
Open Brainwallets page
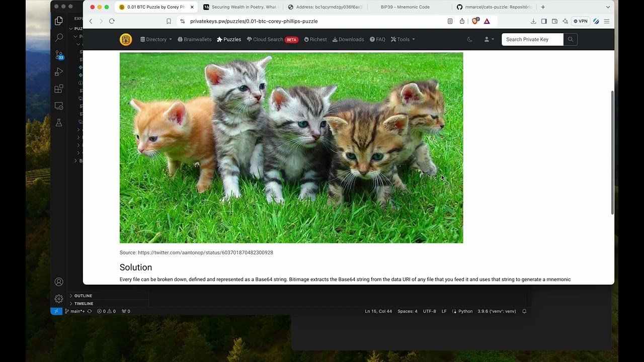194,39
